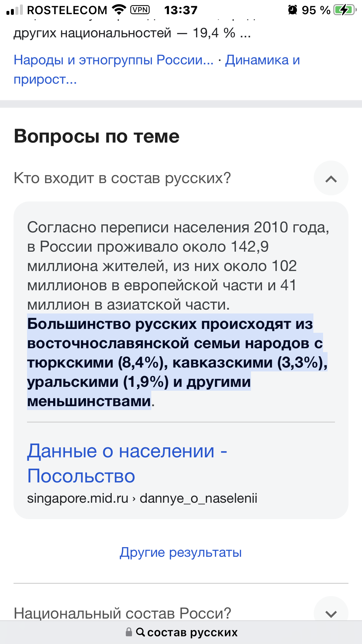Collapse the "Кто входит в состав русских?" chevron
362x644 pixels.
pos(331,178)
